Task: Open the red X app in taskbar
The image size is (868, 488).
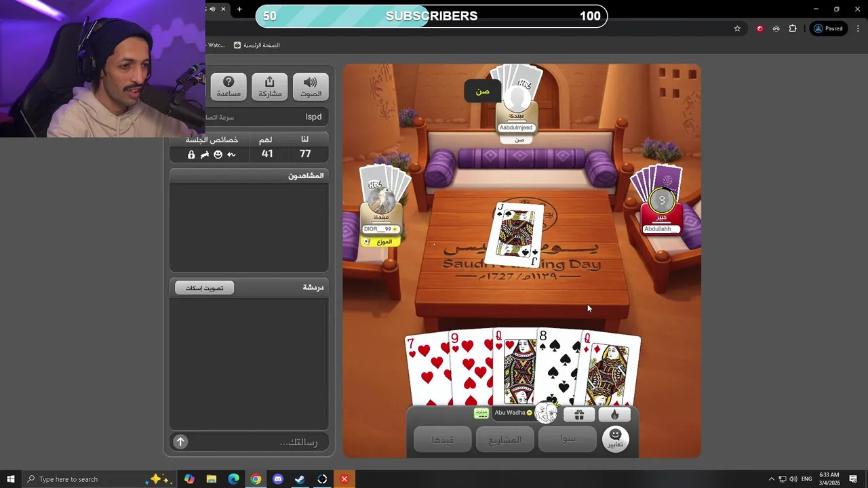Action: click(344, 479)
